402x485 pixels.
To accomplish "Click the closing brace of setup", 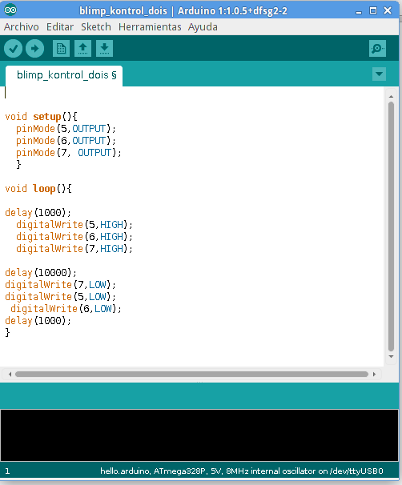I will [19, 165].
